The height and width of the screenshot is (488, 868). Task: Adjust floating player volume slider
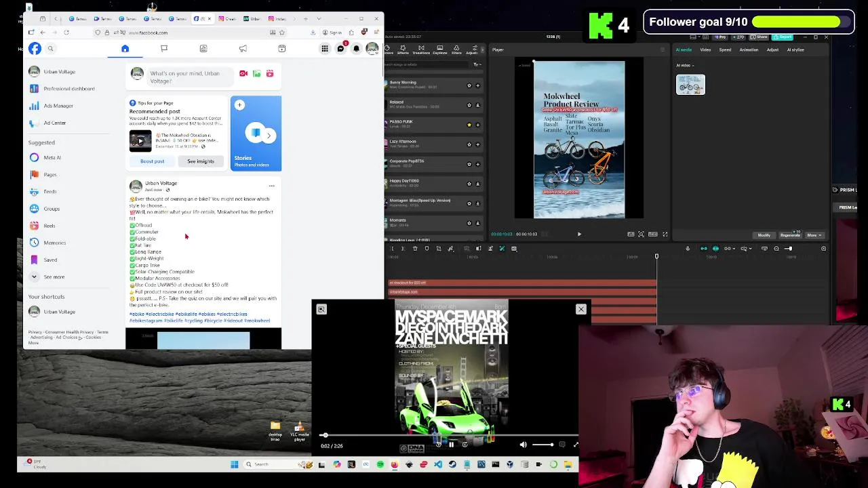pyautogui.click(x=542, y=445)
